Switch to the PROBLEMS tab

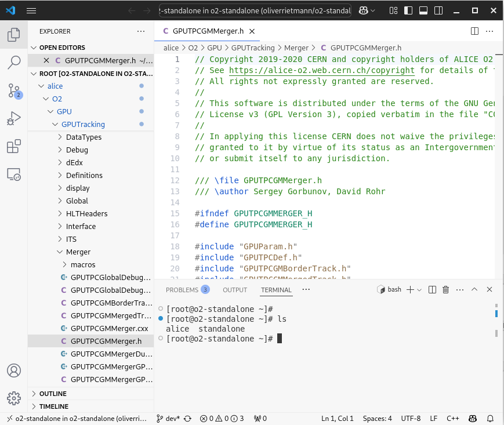[182, 290]
